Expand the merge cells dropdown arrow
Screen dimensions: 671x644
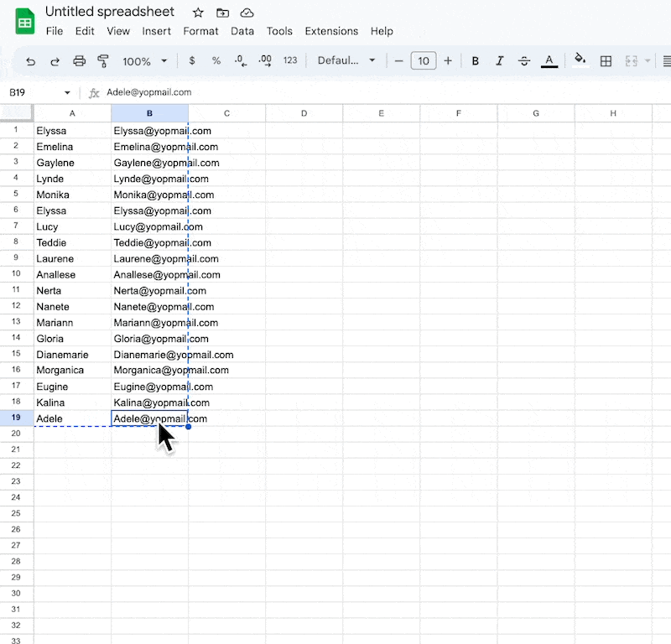[x=647, y=61]
